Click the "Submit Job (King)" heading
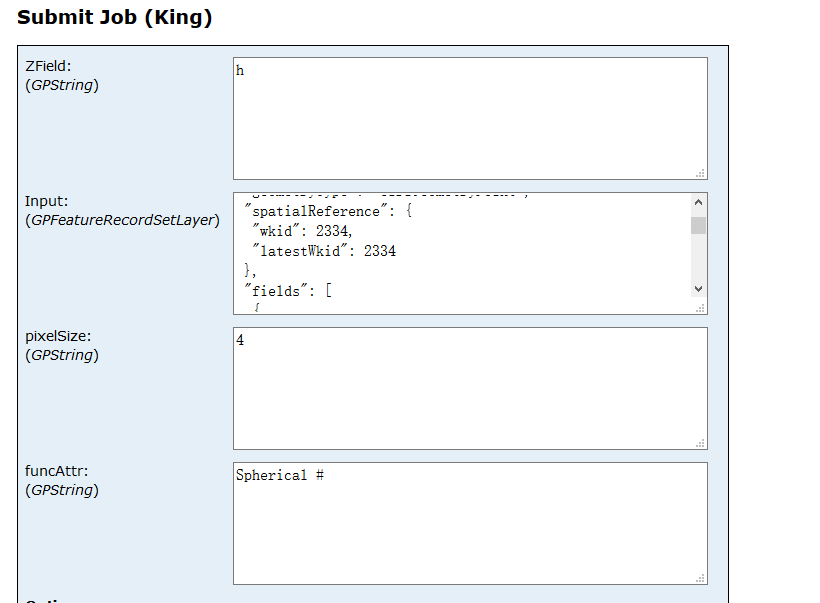This screenshot has height=603, width=820. point(115,17)
